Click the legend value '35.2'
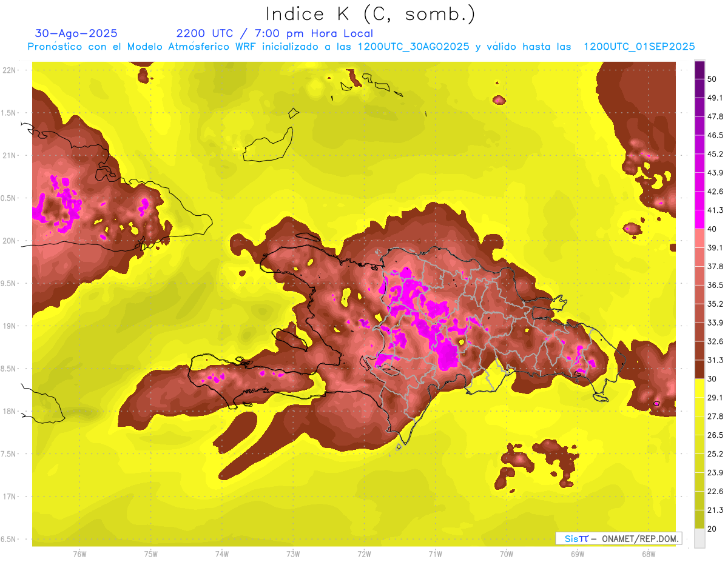This screenshot has height=562, width=728. click(715, 304)
